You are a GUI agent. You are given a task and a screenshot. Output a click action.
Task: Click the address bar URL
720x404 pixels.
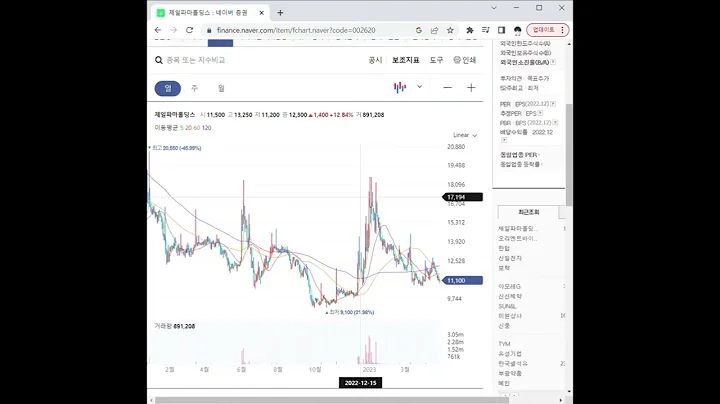(296, 30)
